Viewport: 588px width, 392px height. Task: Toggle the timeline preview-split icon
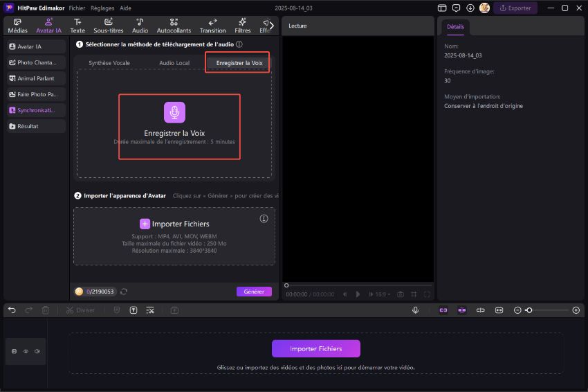point(480,310)
